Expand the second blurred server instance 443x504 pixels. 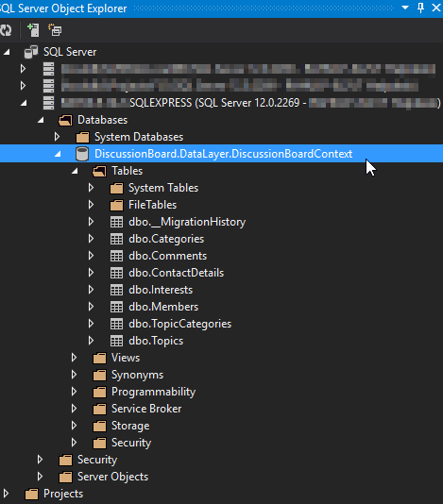tap(23, 86)
